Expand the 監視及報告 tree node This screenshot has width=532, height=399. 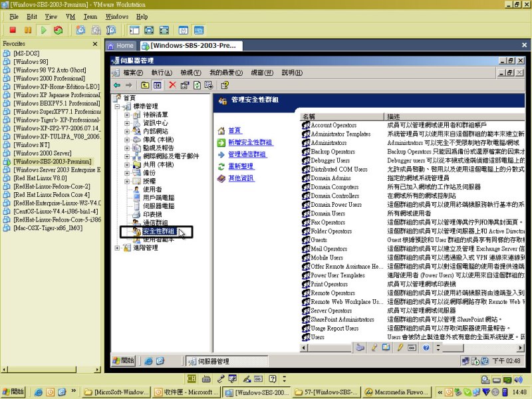127,148
